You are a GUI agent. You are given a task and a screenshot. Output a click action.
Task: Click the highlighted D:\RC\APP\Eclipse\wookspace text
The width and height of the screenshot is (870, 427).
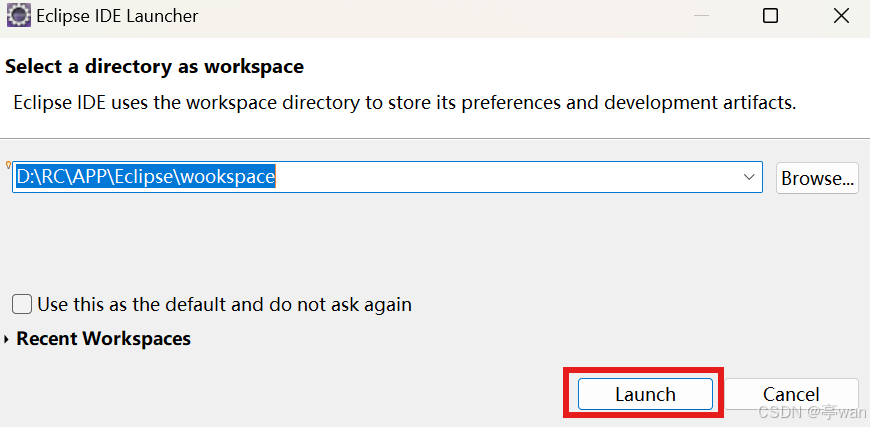[145, 177]
